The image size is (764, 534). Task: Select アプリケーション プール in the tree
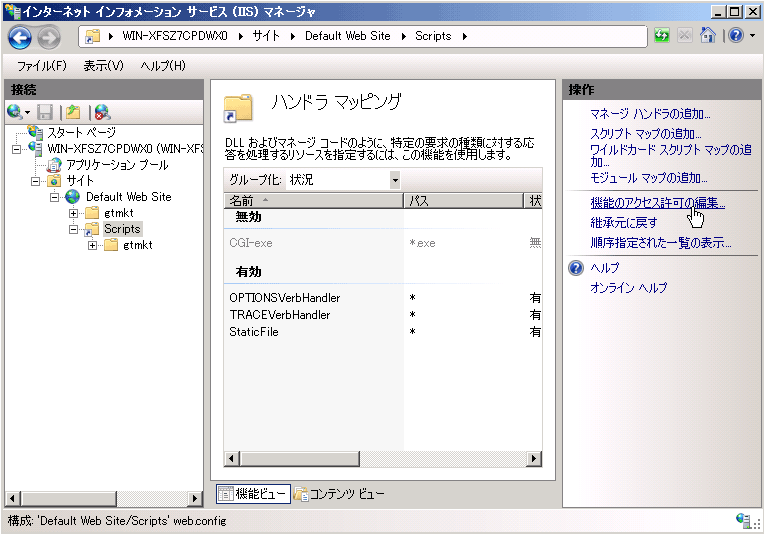click(117, 165)
